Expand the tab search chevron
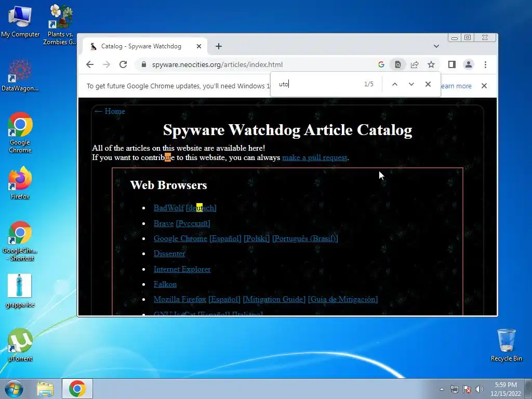This screenshot has width=532, height=399. (x=436, y=46)
